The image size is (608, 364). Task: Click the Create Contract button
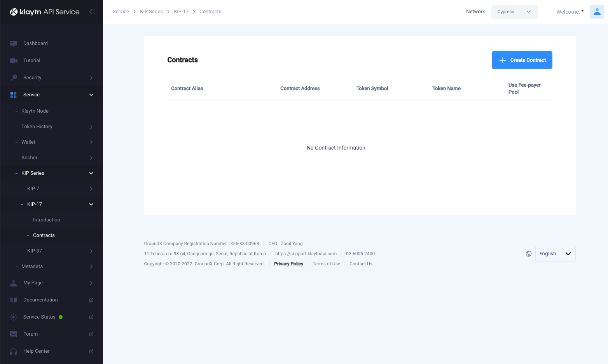coord(522,60)
